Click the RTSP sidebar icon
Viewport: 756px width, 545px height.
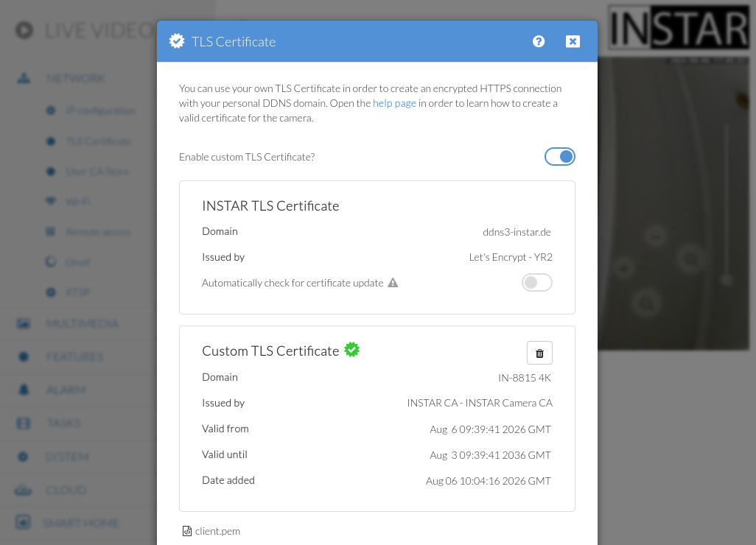pyautogui.click(x=51, y=292)
